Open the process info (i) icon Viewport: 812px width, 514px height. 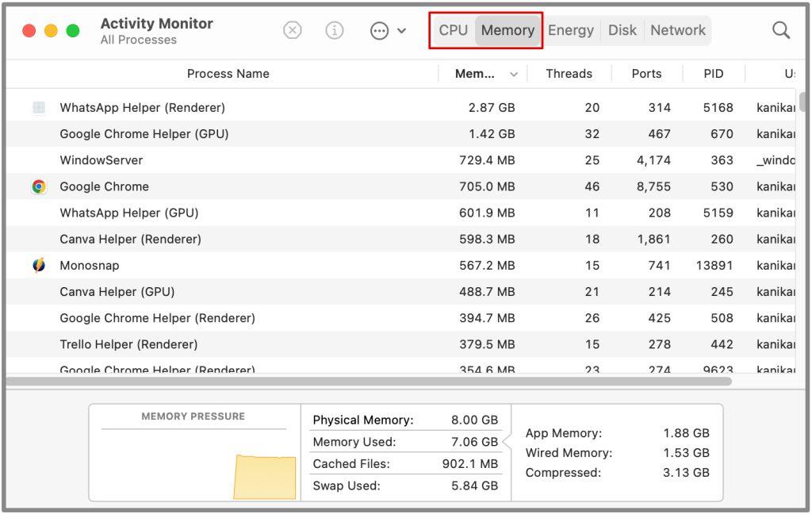[x=335, y=31]
